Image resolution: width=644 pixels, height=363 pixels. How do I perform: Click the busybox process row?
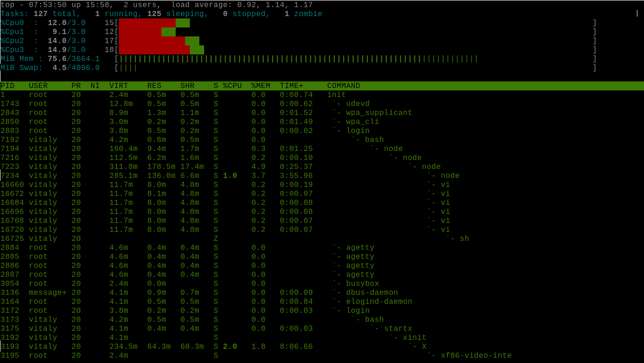(362, 283)
